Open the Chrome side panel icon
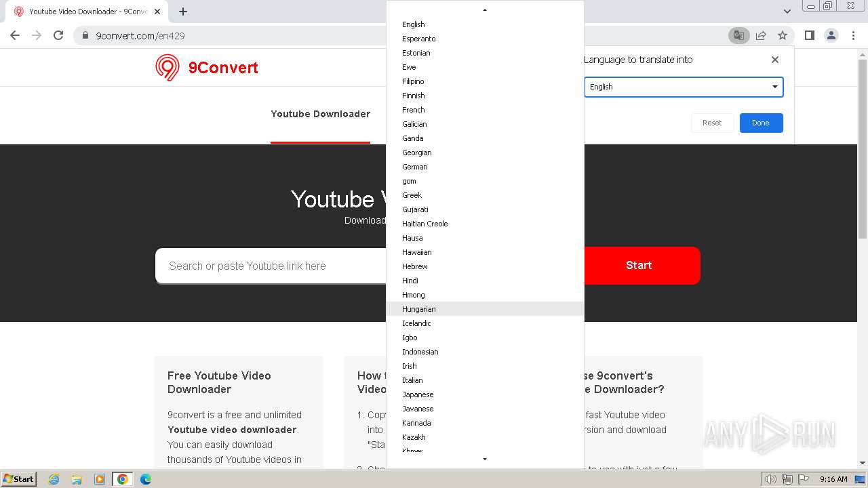 (809, 35)
